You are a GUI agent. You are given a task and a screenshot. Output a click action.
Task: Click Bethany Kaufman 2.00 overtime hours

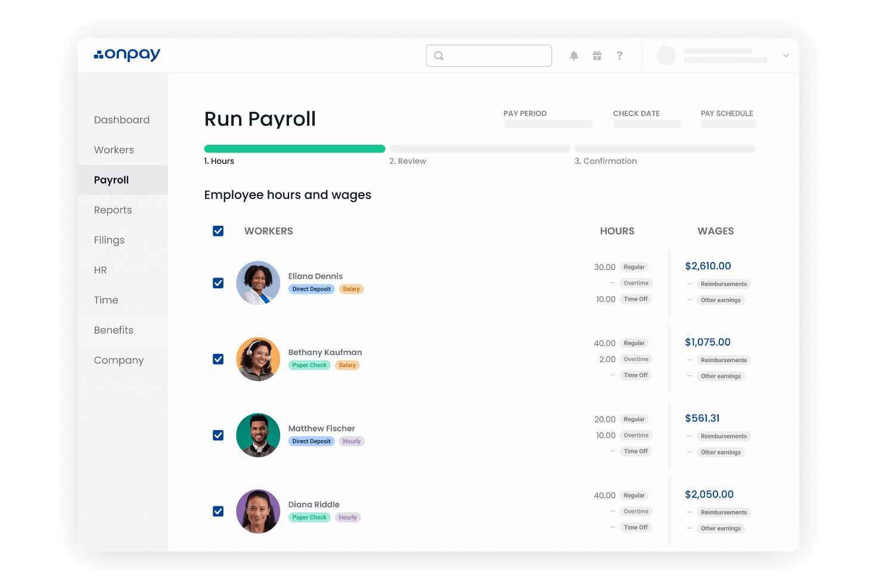tap(607, 359)
